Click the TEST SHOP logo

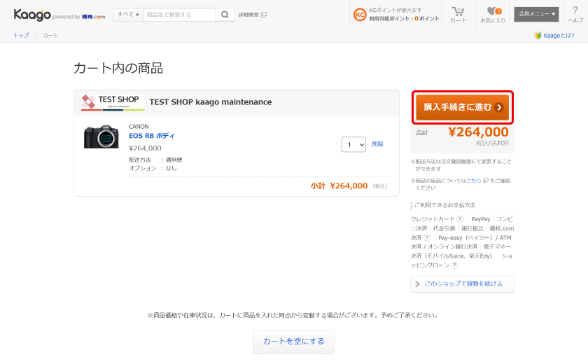[x=113, y=102]
